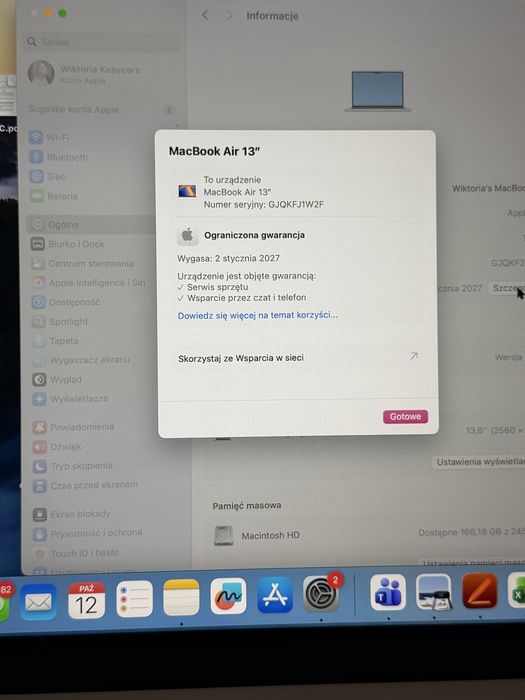Click the MacBook Air thumbnail in dialog
The width and height of the screenshot is (525, 700).
coord(187,192)
